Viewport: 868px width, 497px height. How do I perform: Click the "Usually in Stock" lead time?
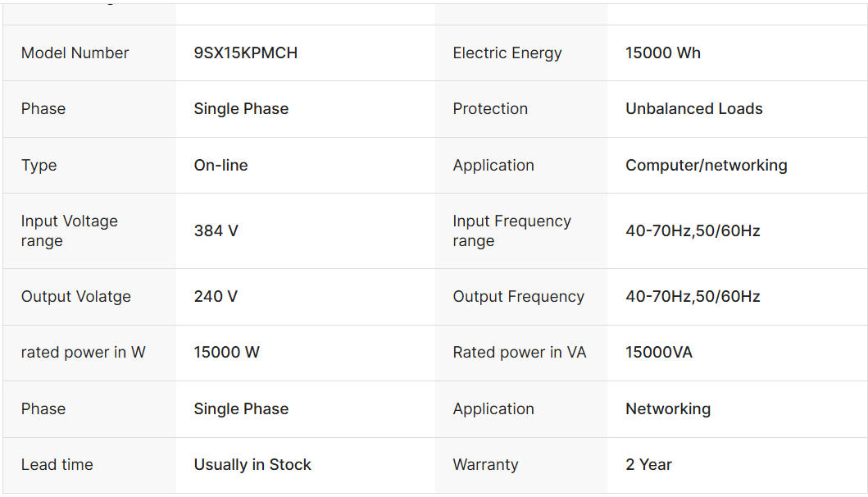point(252,464)
